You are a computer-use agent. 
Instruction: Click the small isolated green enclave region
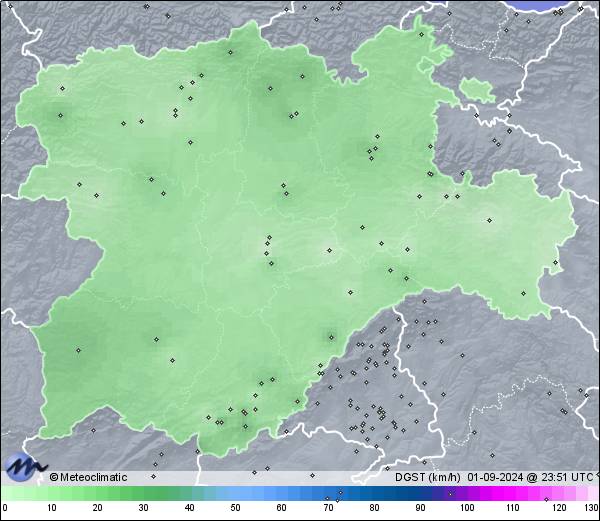coord(476,90)
